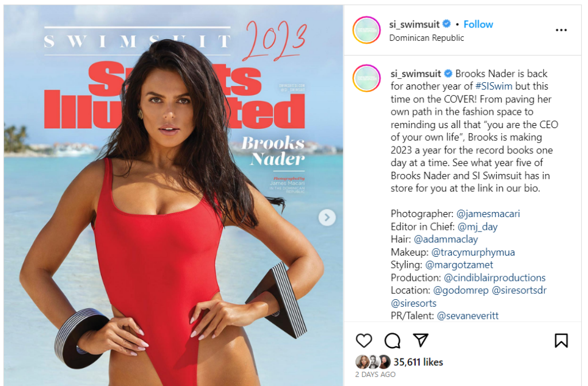Open the @tracymurphymua makeup profile
The width and height of the screenshot is (588, 386).
pos(473,252)
